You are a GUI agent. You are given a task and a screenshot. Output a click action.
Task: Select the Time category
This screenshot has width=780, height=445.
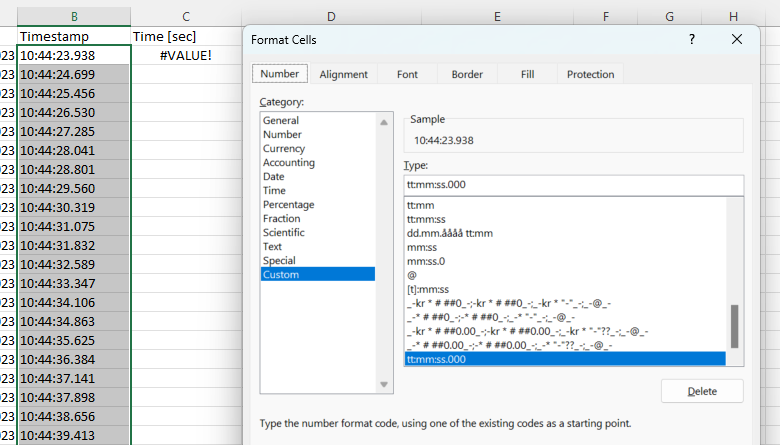coord(318,190)
